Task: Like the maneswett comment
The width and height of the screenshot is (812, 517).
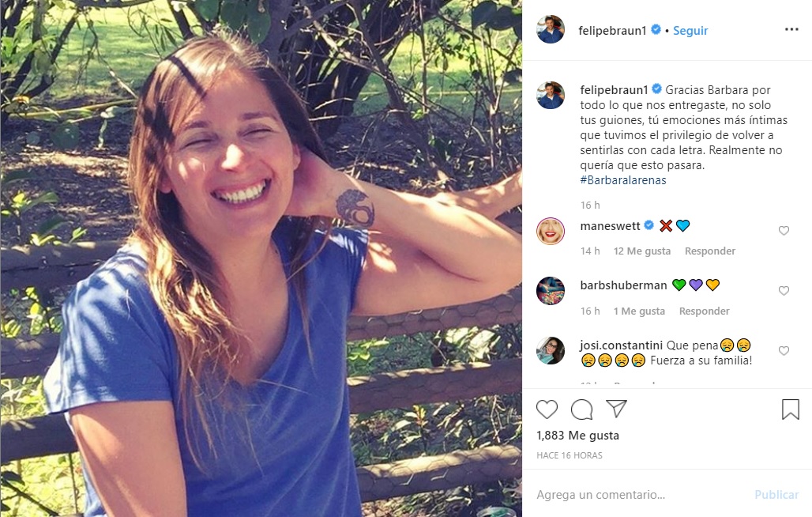Action: (x=784, y=231)
